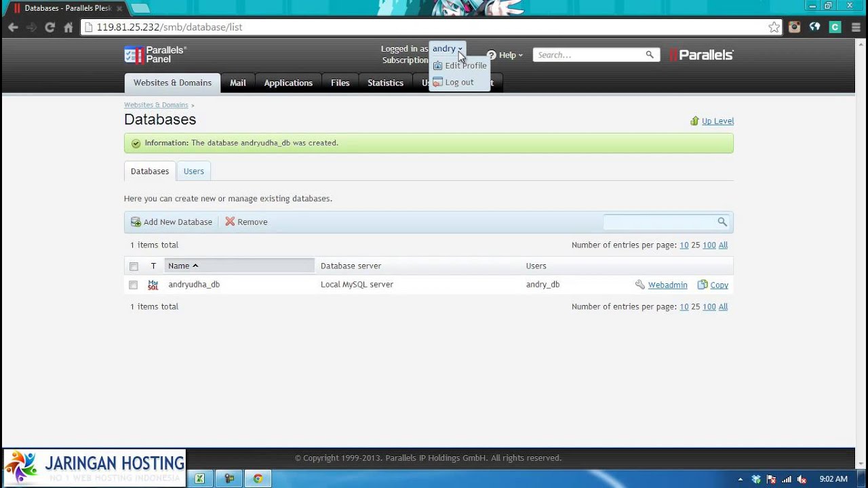Sort the table by the Name column
Image resolution: width=868 pixels, height=488 pixels.
[239, 266]
